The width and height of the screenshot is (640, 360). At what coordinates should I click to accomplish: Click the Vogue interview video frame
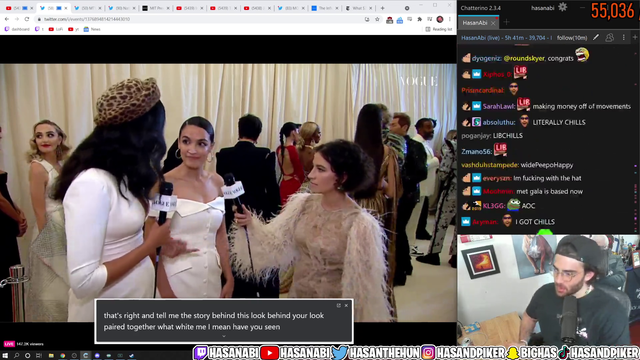228,193
